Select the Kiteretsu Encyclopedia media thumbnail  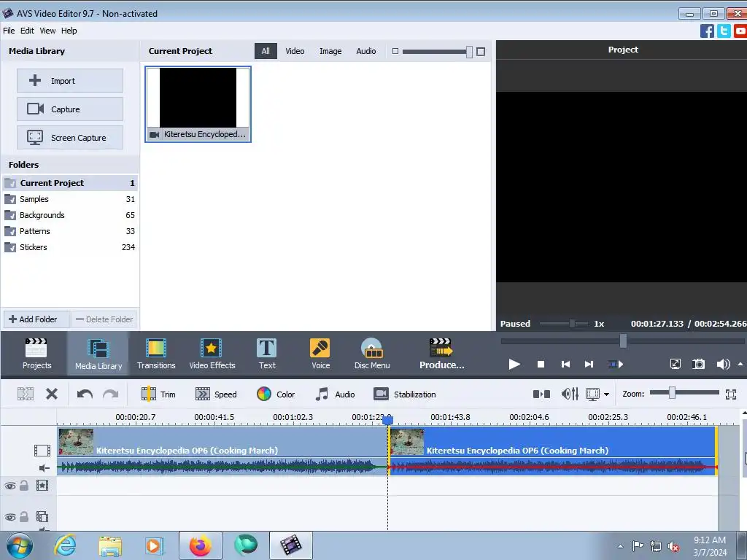tap(198, 104)
